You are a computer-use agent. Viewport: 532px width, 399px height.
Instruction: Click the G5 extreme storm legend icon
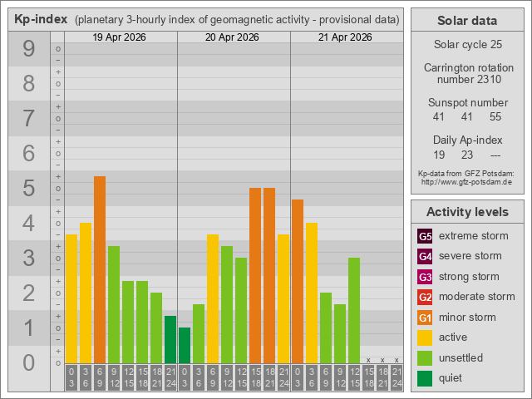click(x=425, y=236)
